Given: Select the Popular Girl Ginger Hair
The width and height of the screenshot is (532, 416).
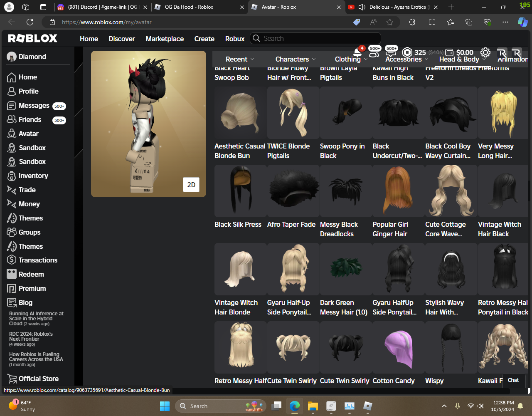Looking at the screenshot, I should pos(399,191).
